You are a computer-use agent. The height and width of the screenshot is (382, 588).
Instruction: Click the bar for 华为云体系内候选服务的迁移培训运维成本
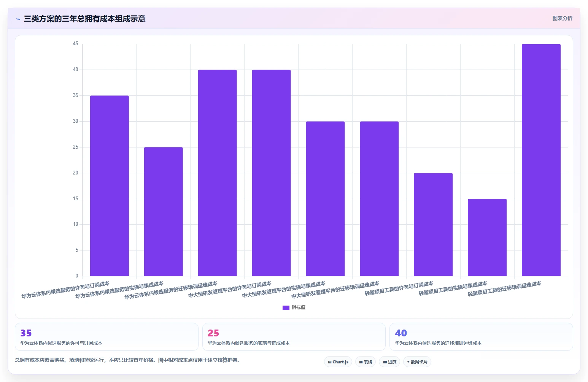[218, 173]
